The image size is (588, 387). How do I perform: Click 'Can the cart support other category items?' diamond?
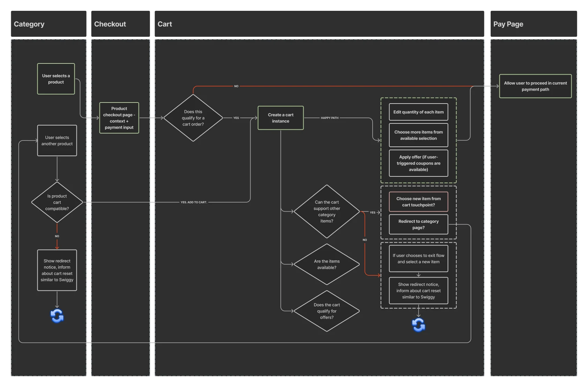[327, 212]
